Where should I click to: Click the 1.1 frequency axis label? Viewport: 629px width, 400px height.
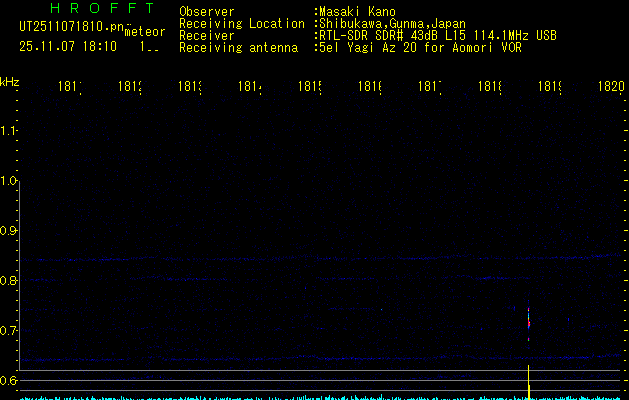click(x=10, y=131)
